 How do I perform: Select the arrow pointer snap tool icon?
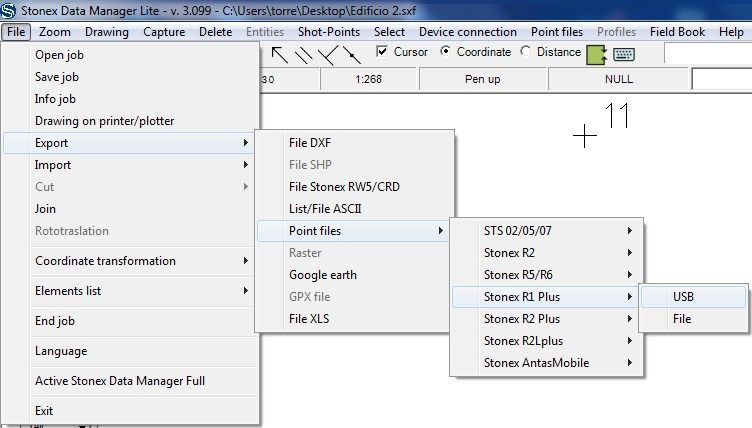280,55
